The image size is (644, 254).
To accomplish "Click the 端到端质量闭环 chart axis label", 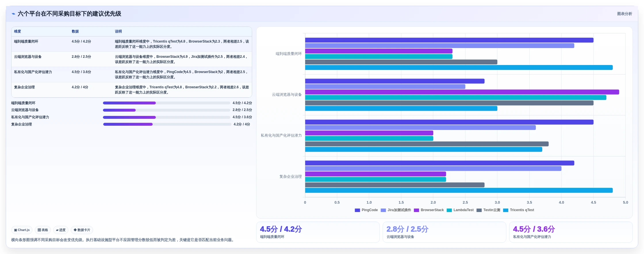I will coord(289,54).
